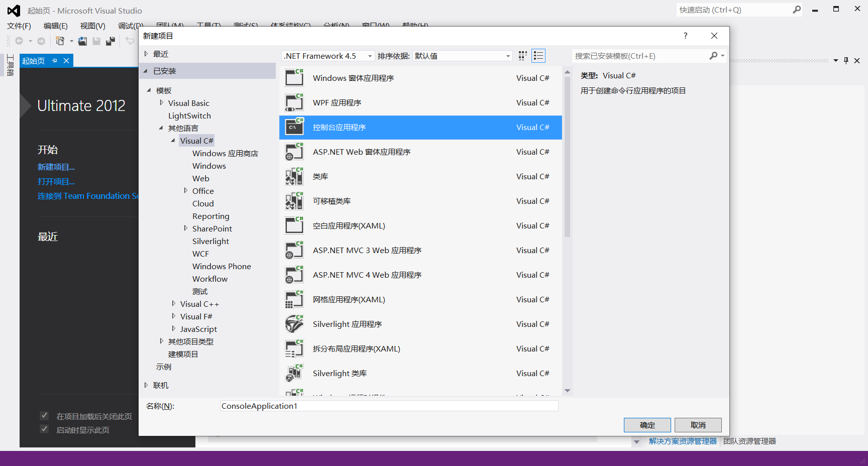Expand the JavaScript tree node

click(x=173, y=329)
